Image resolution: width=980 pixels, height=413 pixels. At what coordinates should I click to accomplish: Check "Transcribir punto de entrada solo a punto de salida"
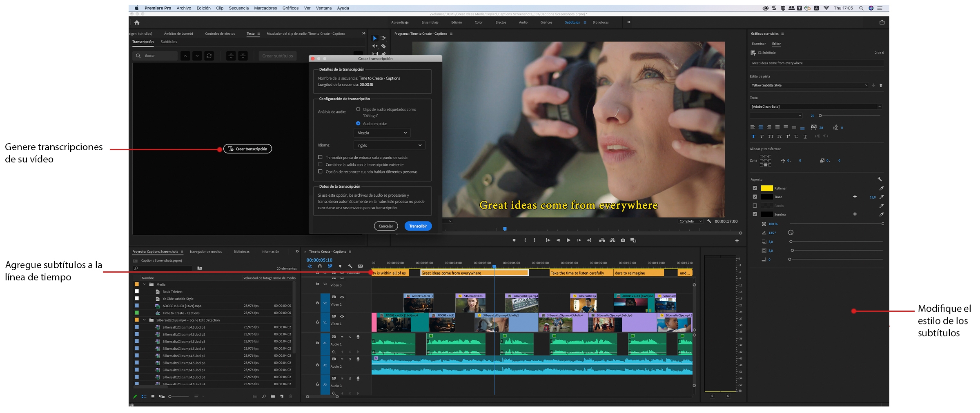[x=320, y=157]
